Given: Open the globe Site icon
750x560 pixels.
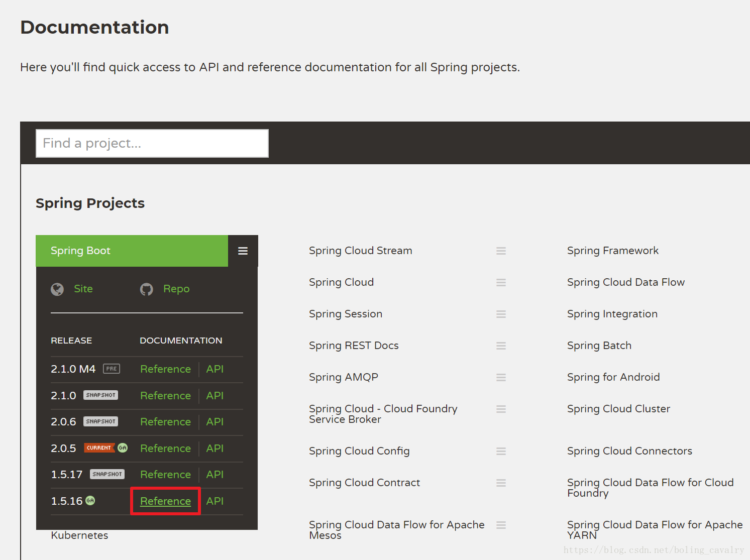Looking at the screenshot, I should click(57, 289).
